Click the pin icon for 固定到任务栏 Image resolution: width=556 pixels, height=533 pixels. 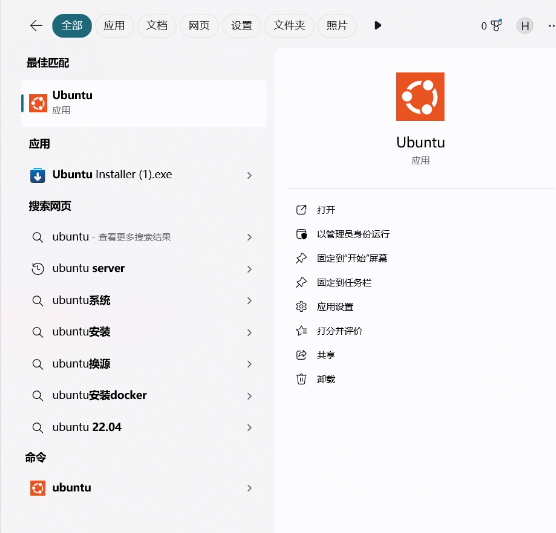pyautogui.click(x=301, y=283)
